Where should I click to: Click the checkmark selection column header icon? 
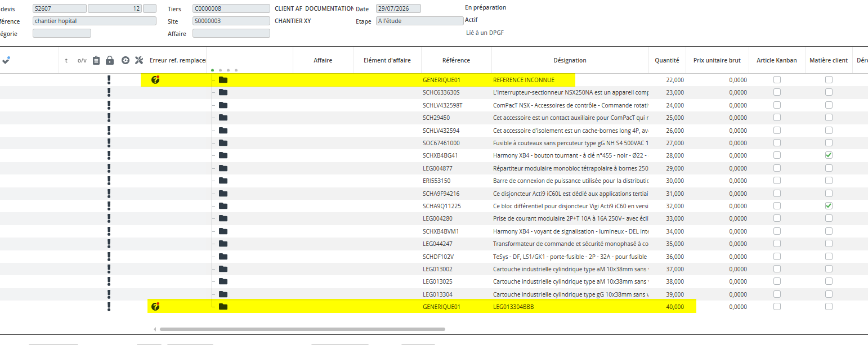6,60
